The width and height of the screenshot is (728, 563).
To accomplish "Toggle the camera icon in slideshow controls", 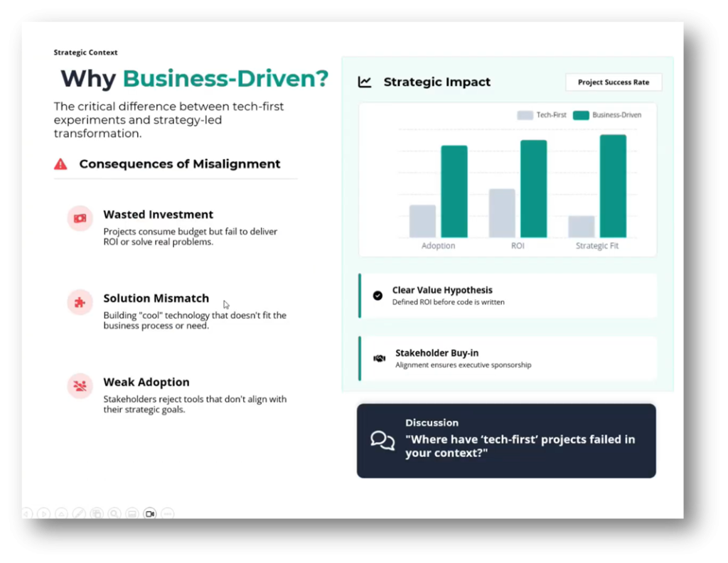I will pos(150,513).
